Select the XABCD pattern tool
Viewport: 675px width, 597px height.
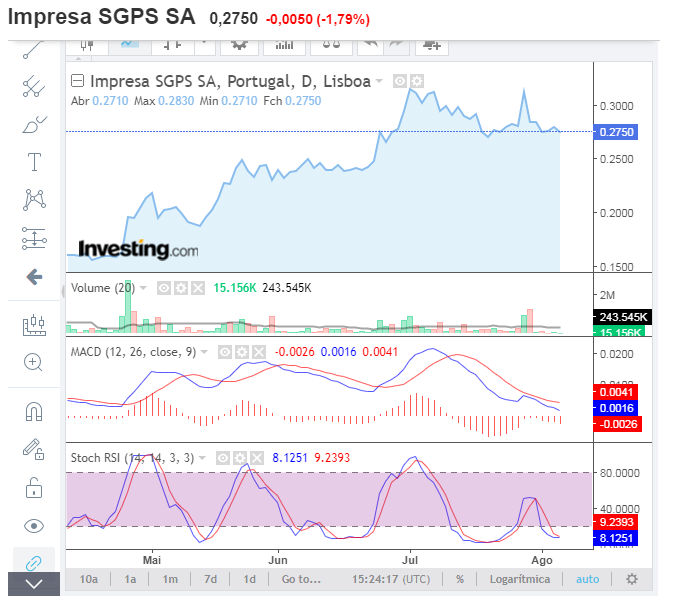pos(34,200)
